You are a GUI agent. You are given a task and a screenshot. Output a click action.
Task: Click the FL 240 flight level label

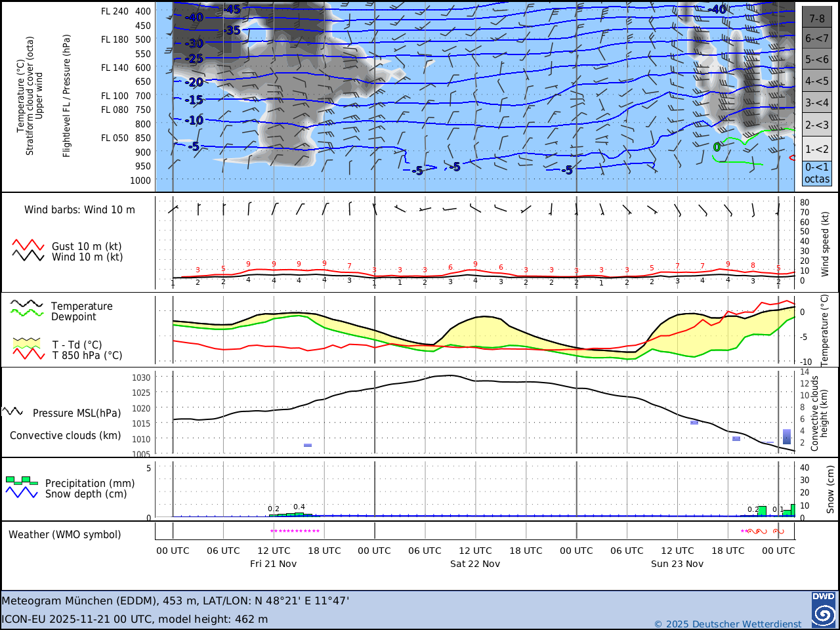[x=115, y=11]
